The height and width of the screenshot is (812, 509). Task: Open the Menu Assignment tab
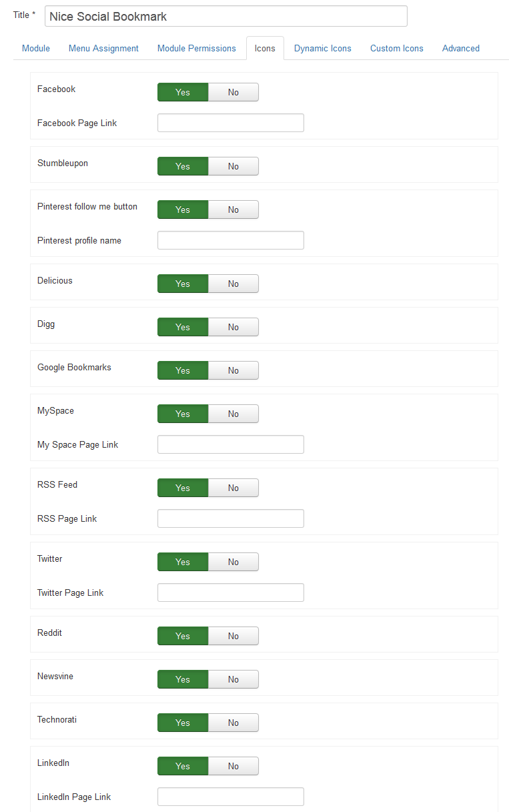103,48
